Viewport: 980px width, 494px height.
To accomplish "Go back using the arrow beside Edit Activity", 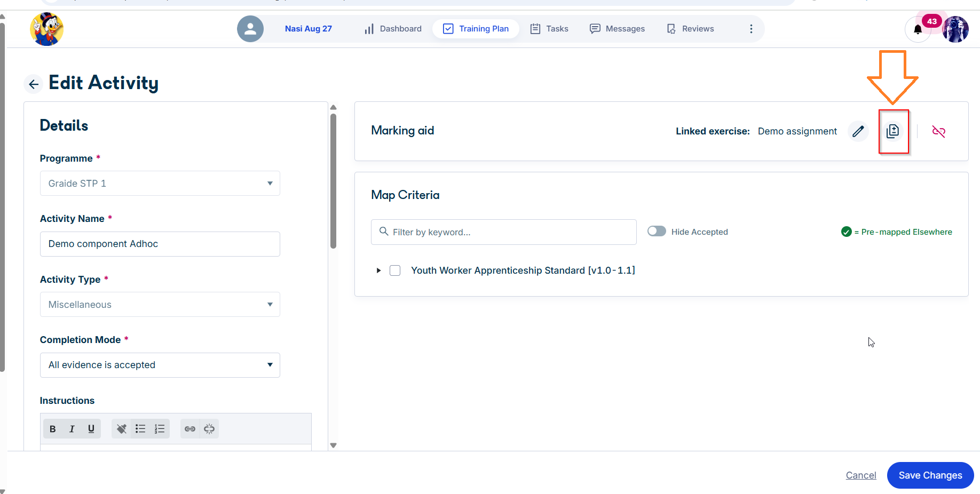I will coord(34,84).
